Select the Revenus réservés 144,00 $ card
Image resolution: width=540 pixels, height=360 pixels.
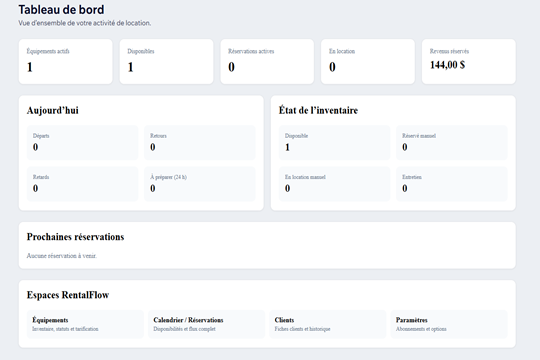469,61
